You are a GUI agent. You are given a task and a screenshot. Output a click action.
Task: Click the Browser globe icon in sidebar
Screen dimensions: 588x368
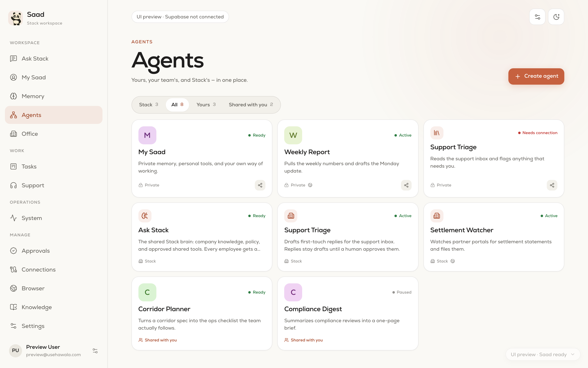pyautogui.click(x=13, y=288)
